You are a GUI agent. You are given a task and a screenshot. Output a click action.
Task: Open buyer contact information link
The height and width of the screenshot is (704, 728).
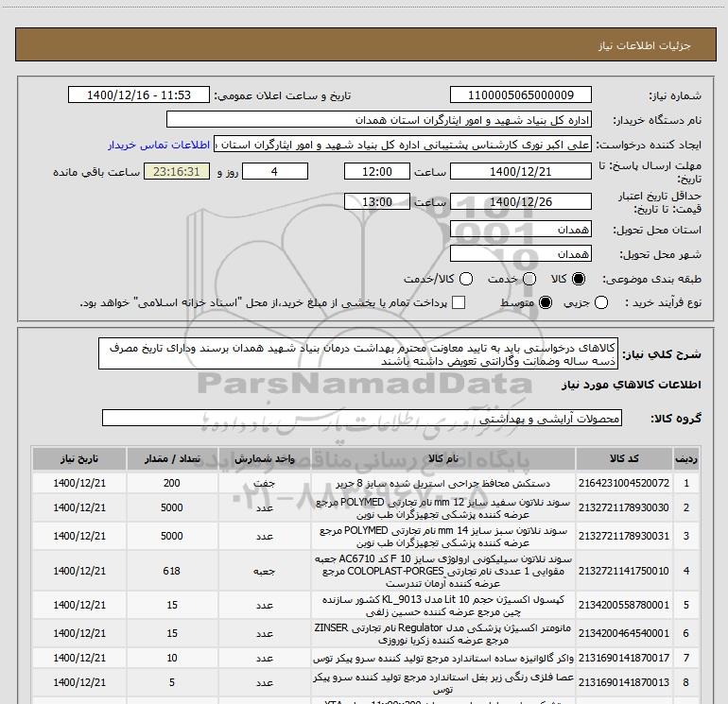pos(159,145)
